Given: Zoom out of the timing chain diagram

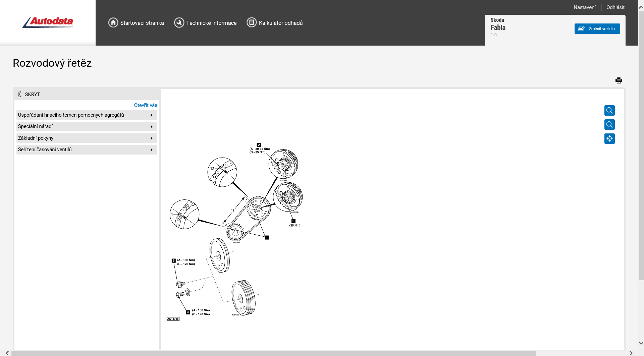Looking at the screenshot, I should [609, 125].
